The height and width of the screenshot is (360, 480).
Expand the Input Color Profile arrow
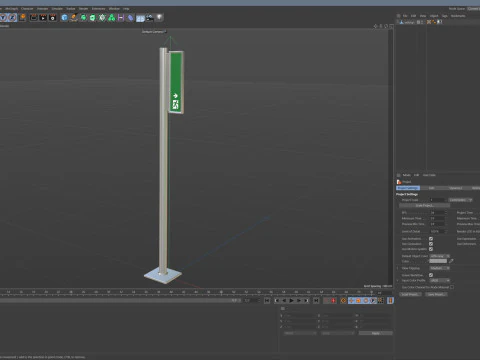tap(398, 280)
